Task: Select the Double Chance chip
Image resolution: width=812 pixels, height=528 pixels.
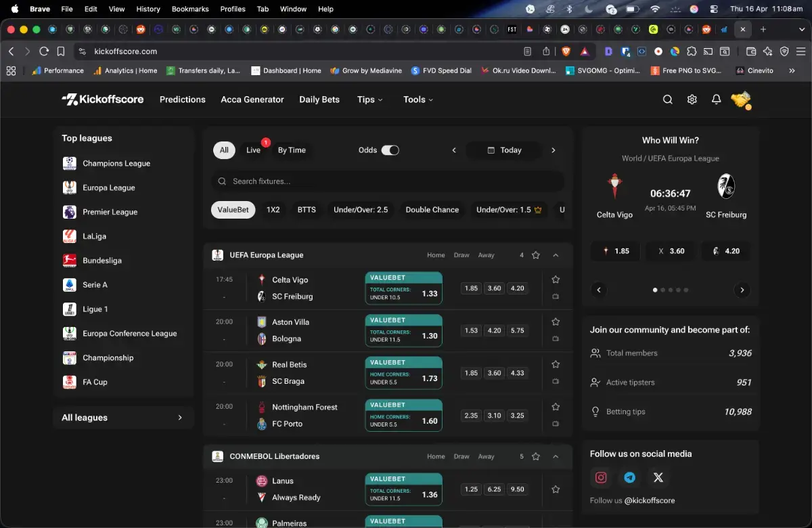Action: pos(432,210)
